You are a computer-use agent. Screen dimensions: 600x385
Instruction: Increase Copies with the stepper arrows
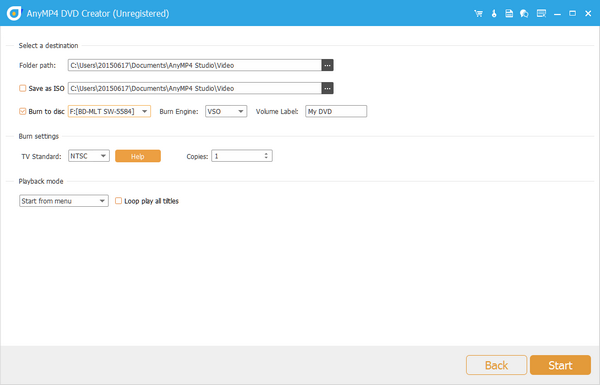tap(266, 154)
